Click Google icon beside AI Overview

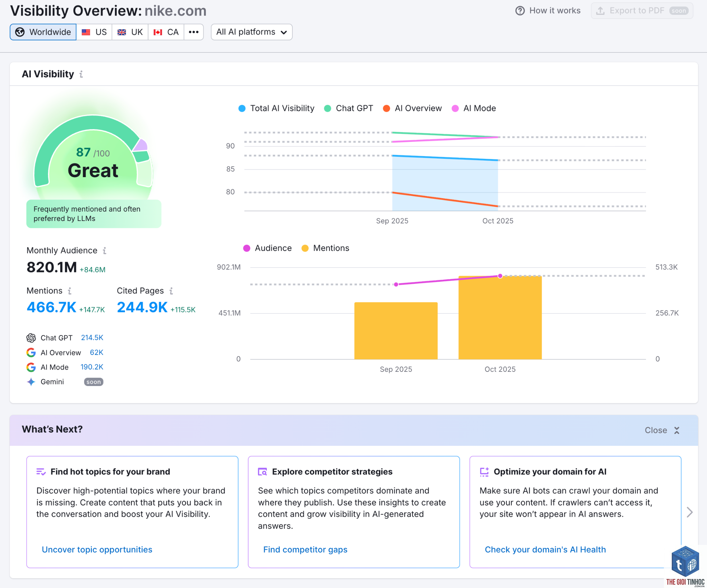(x=31, y=353)
